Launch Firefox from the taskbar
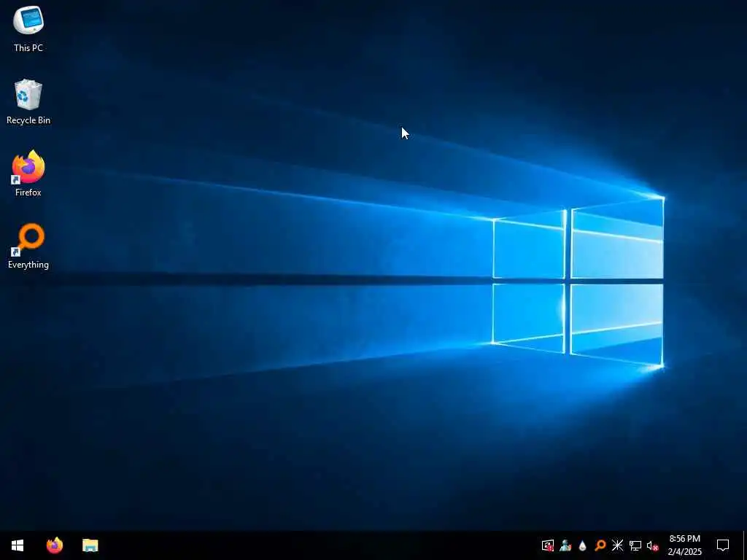Screen dimensions: 747x560 (55, 545)
